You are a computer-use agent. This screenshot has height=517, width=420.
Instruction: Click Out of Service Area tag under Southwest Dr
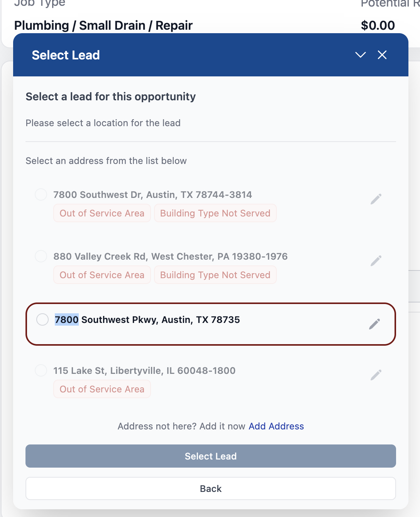[102, 213]
